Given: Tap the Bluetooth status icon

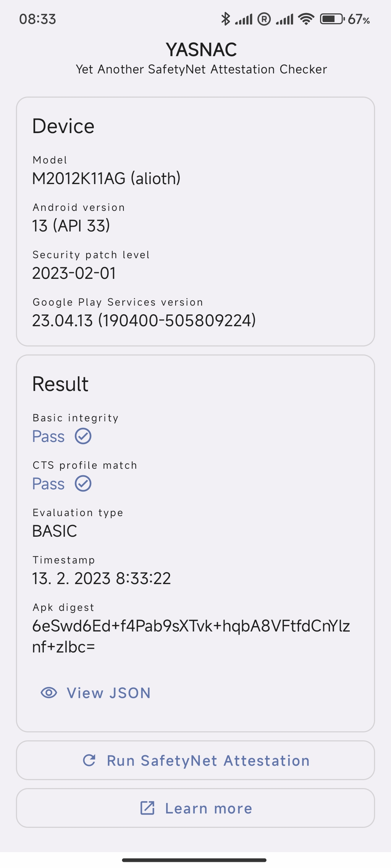Looking at the screenshot, I should point(226,19).
